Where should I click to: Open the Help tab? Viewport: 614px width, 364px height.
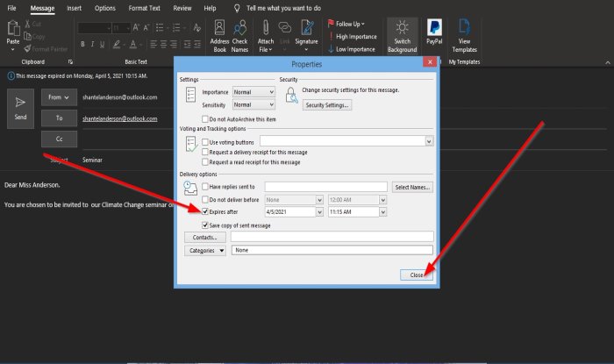[210, 8]
